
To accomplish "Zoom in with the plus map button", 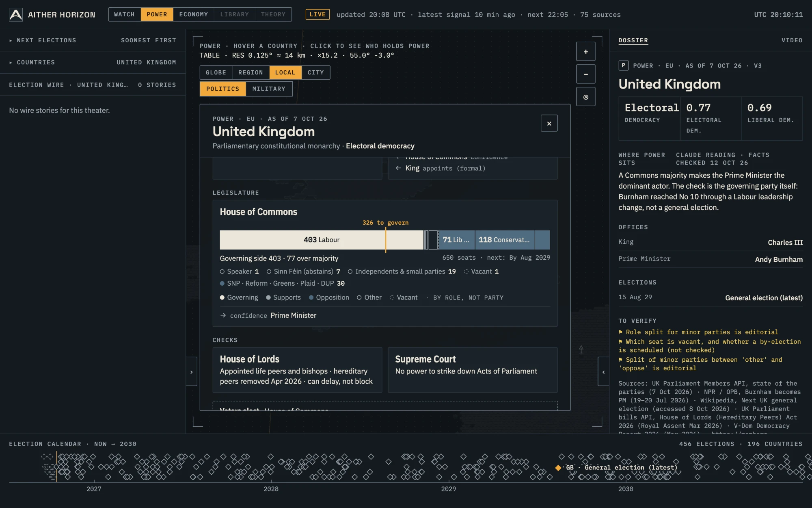I will 585,52.
